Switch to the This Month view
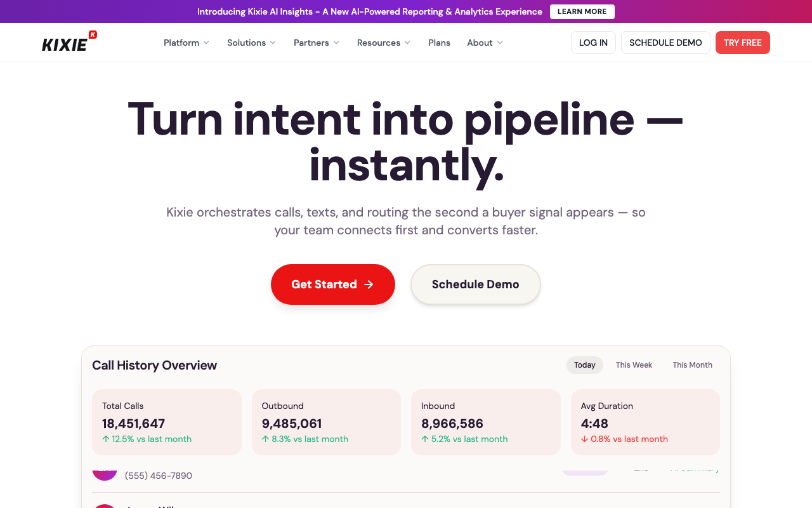Screen dimensions: 812x508 tap(692, 365)
